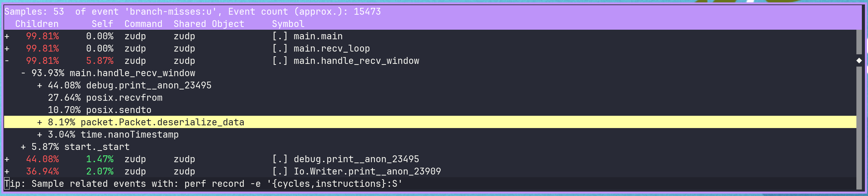
Task: Collapse the top-level main.handle_recv_window minus sign
Action: (x=7, y=61)
